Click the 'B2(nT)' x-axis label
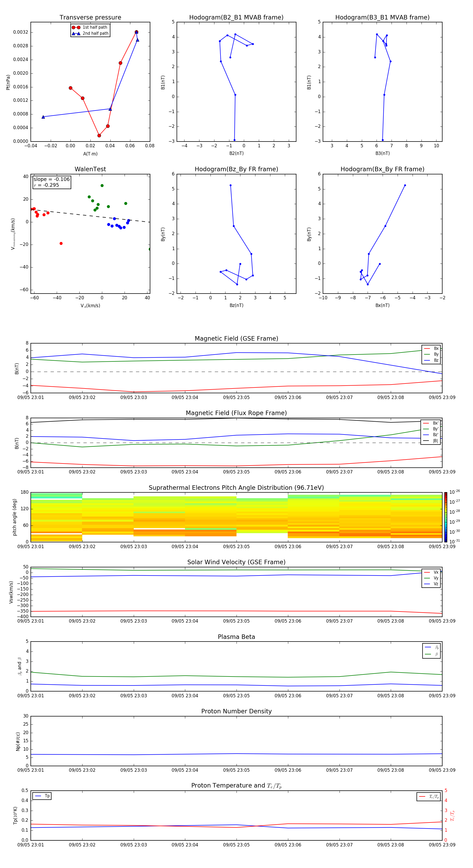This screenshot has width=473, height=868. coord(236,153)
